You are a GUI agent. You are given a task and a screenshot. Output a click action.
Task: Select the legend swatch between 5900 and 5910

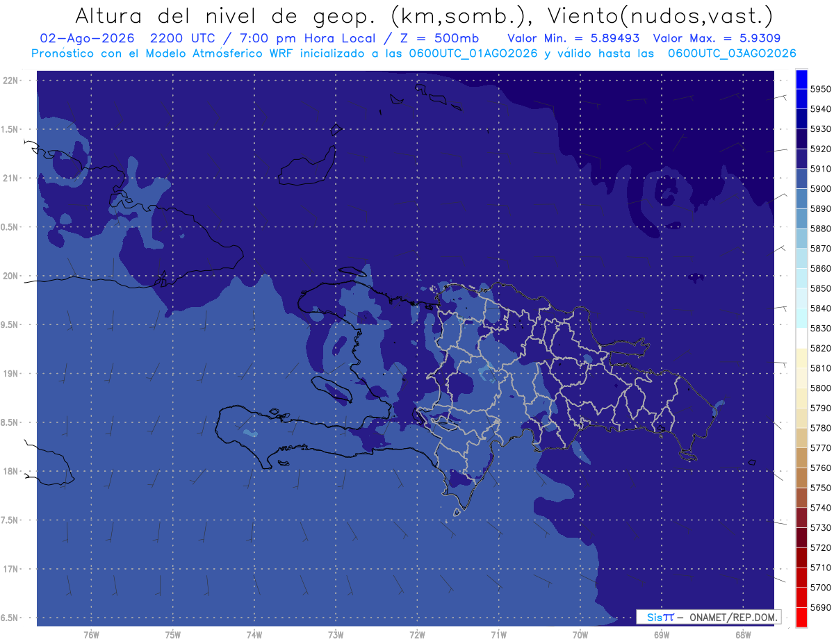(801, 179)
